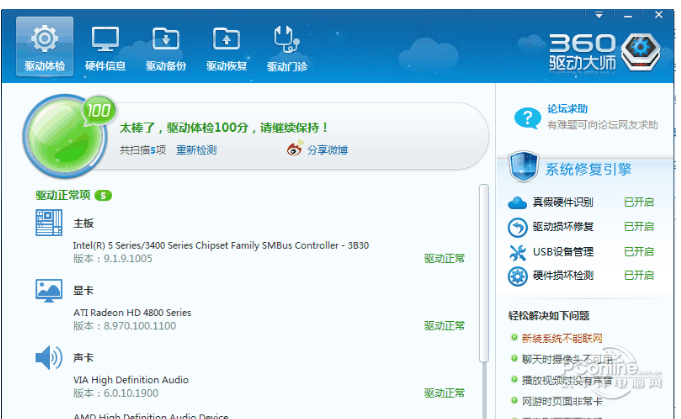Click the 轻松解决如下问题 heading
681x419 pixels.
549,316
